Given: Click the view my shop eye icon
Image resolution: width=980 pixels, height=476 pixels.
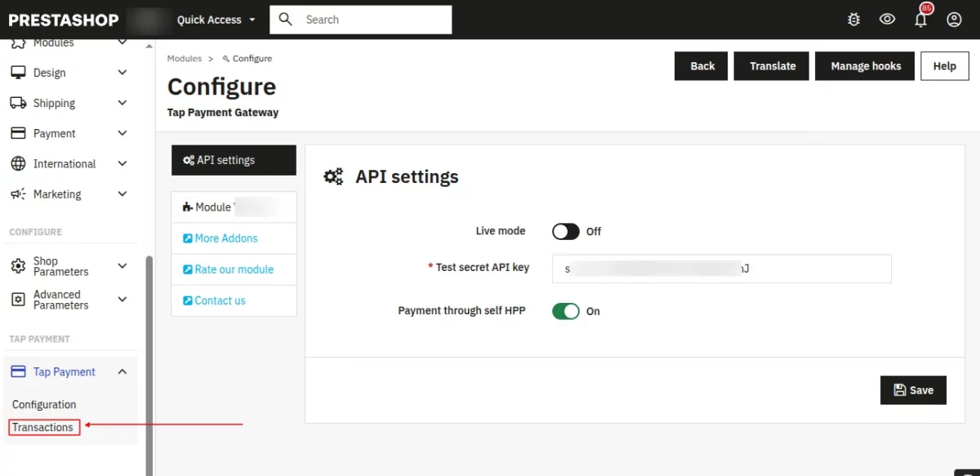Looking at the screenshot, I should click(888, 20).
